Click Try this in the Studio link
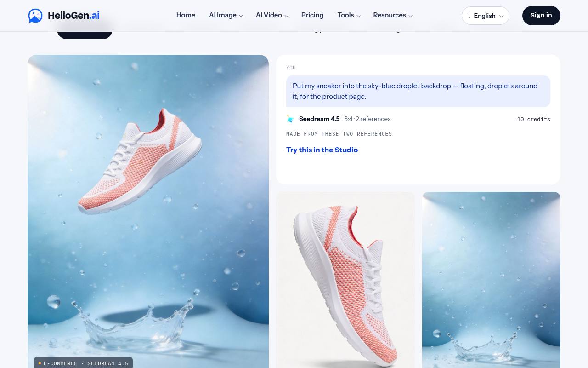The height and width of the screenshot is (368, 588). click(322, 150)
